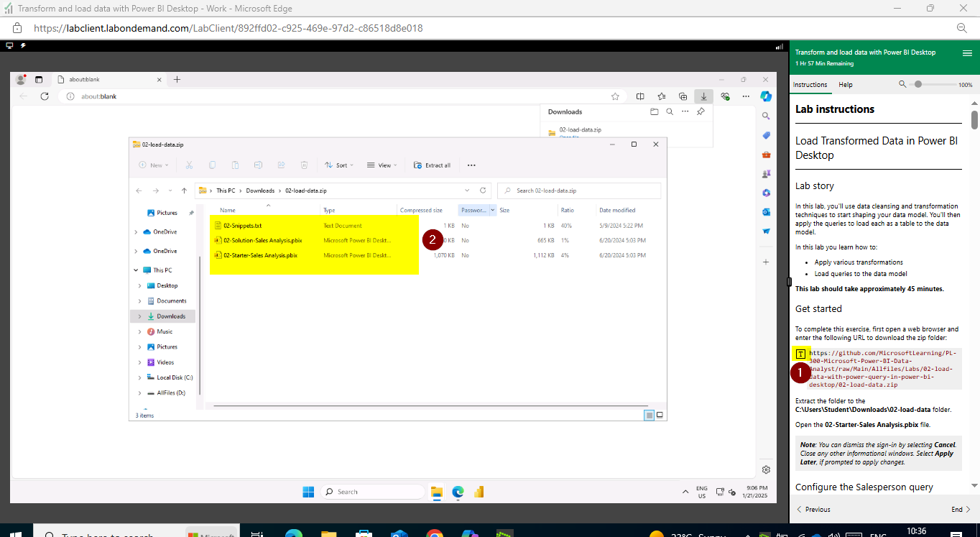
Task: Search downloads in Downloads popup
Action: 670,111
